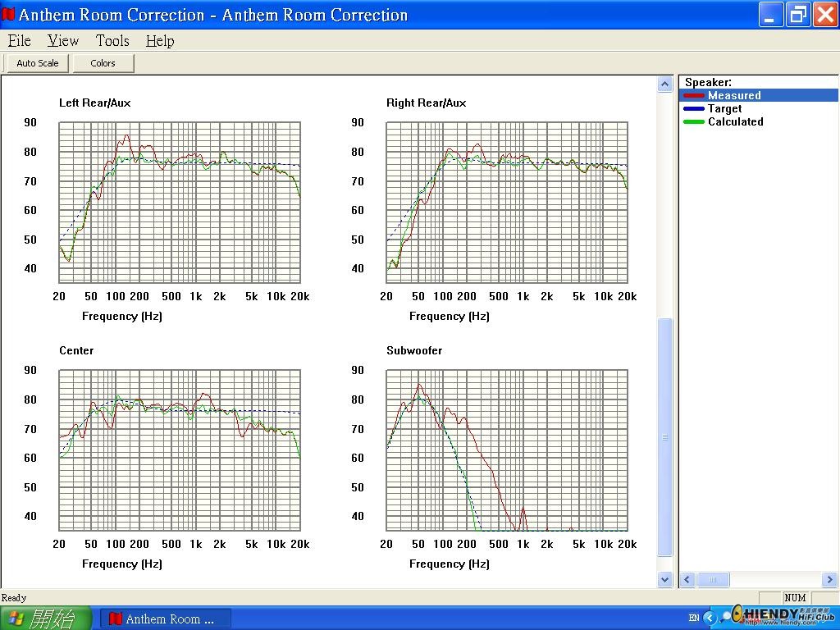Click the Subwoofer frequency response plot

[507, 450]
